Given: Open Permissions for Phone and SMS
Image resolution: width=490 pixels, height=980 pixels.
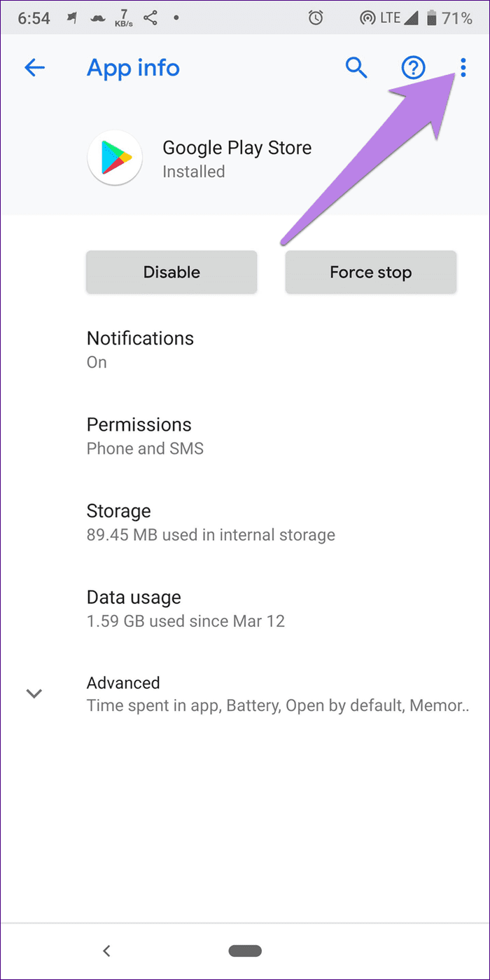Looking at the screenshot, I should click(x=145, y=436).
